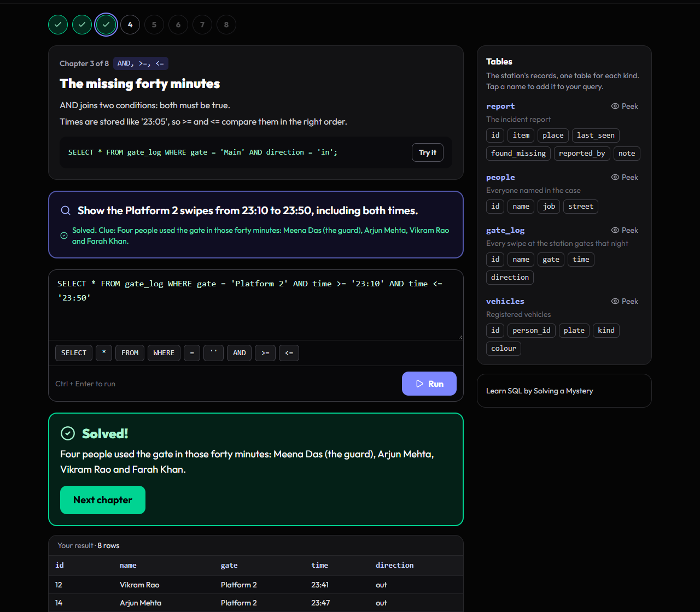
Task: Insert the AND keyword chip
Action: [240, 353]
